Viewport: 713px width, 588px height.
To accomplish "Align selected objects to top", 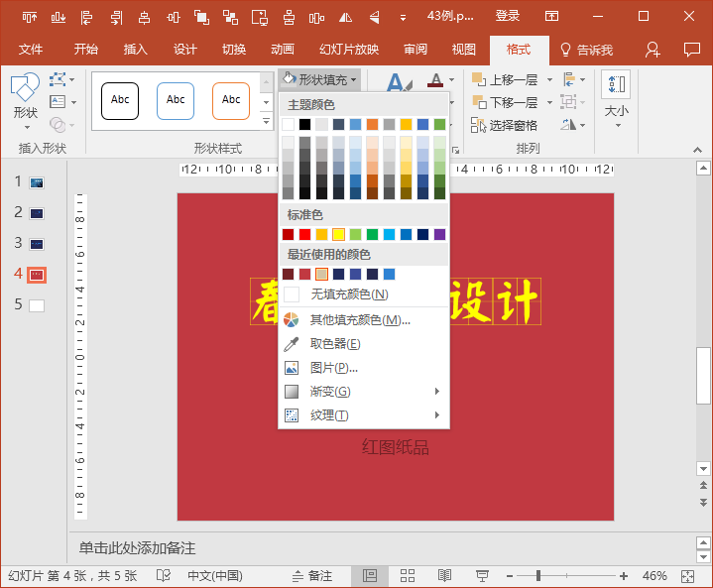I will point(30,17).
